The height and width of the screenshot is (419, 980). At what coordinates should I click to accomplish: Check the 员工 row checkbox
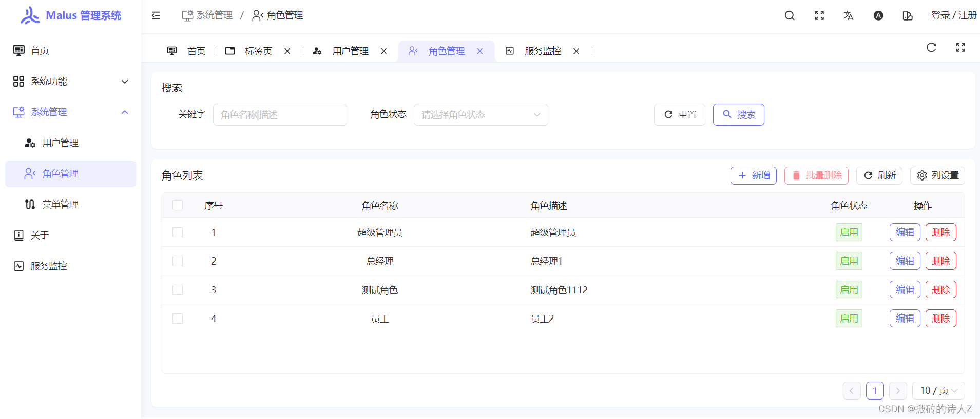coord(178,318)
